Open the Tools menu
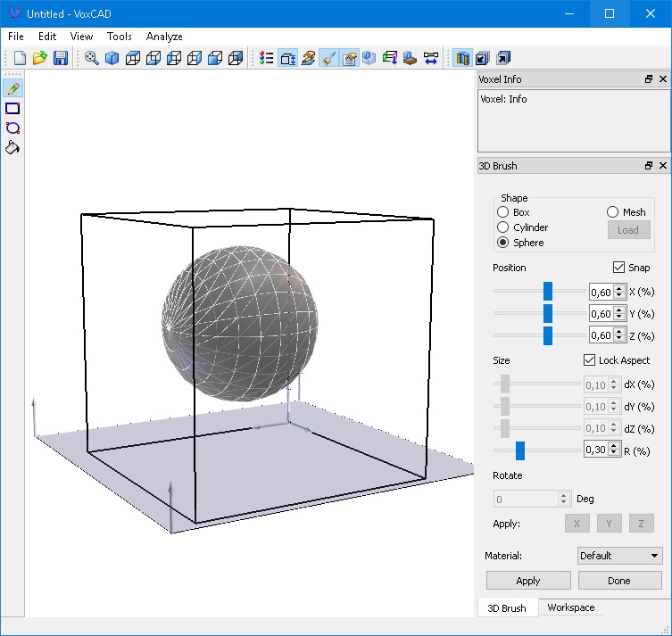Screen dimensions: 672x636 120,37
